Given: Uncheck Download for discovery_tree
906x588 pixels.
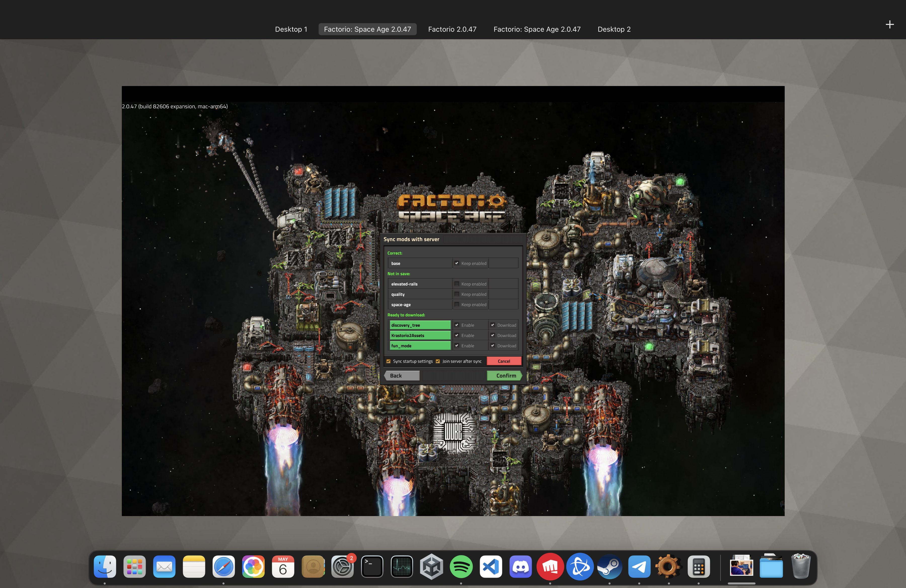Looking at the screenshot, I should click(492, 325).
